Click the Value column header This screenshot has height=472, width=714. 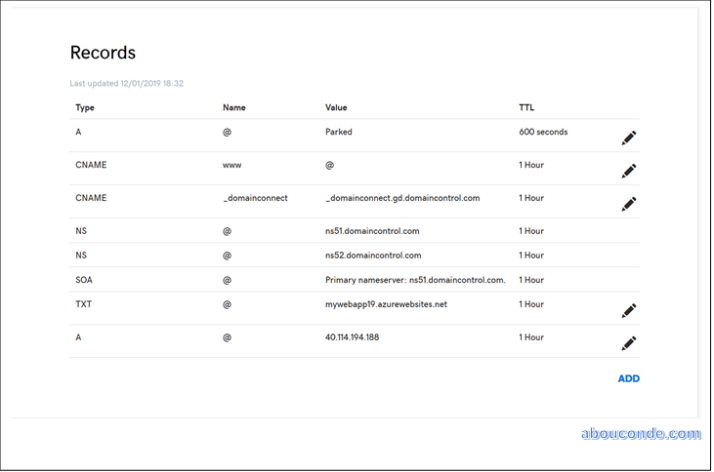337,107
